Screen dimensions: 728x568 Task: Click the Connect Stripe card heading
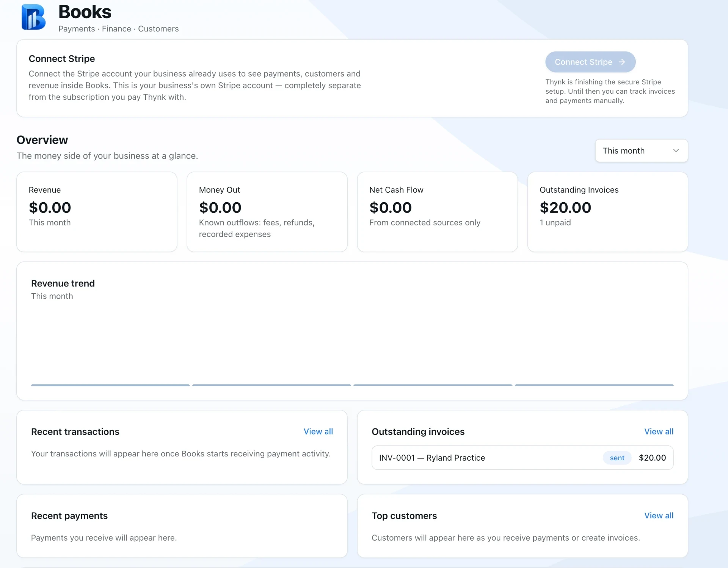(x=62, y=59)
